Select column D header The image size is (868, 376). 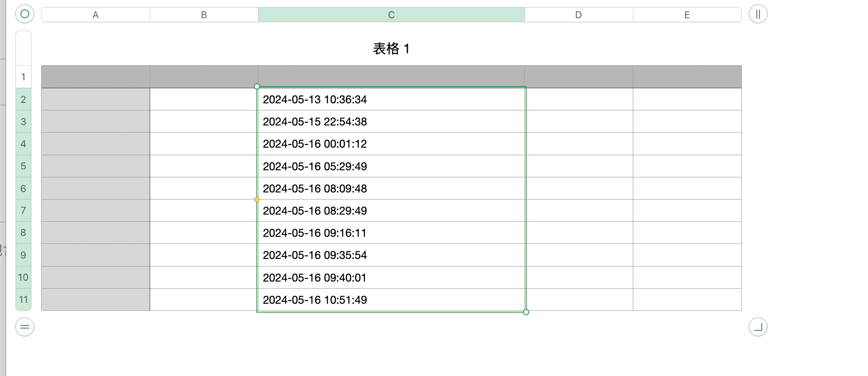click(578, 15)
